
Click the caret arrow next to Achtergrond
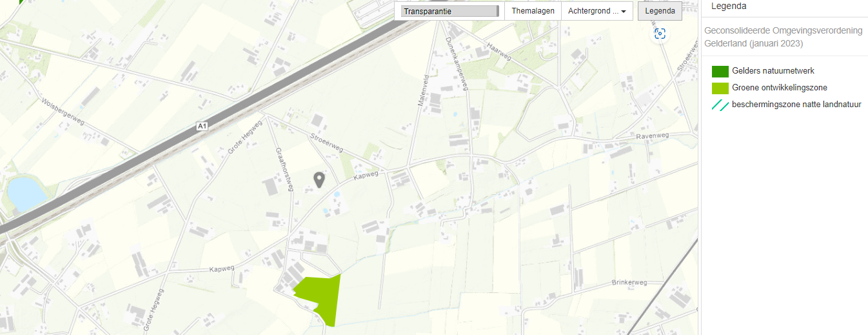pyautogui.click(x=624, y=12)
